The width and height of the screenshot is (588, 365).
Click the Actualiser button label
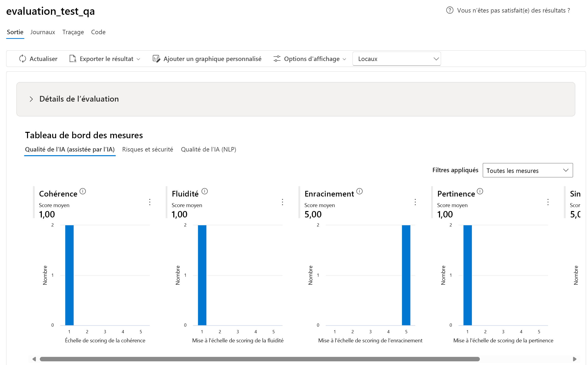coord(44,59)
